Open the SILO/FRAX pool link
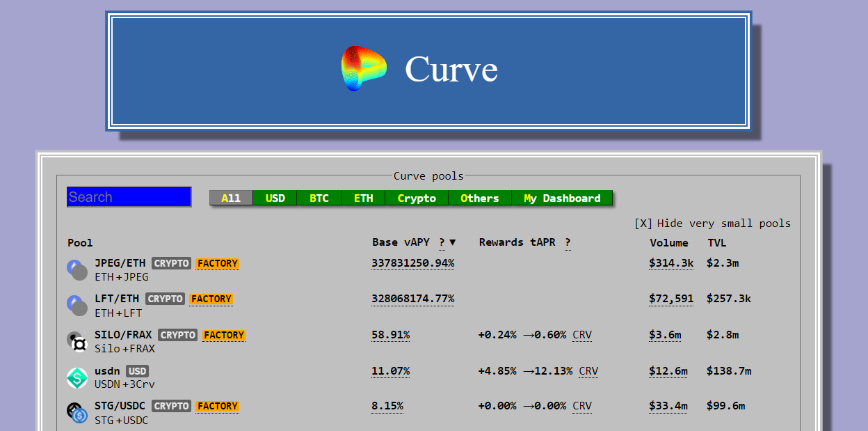Image resolution: width=868 pixels, height=431 pixels. pyautogui.click(x=123, y=335)
